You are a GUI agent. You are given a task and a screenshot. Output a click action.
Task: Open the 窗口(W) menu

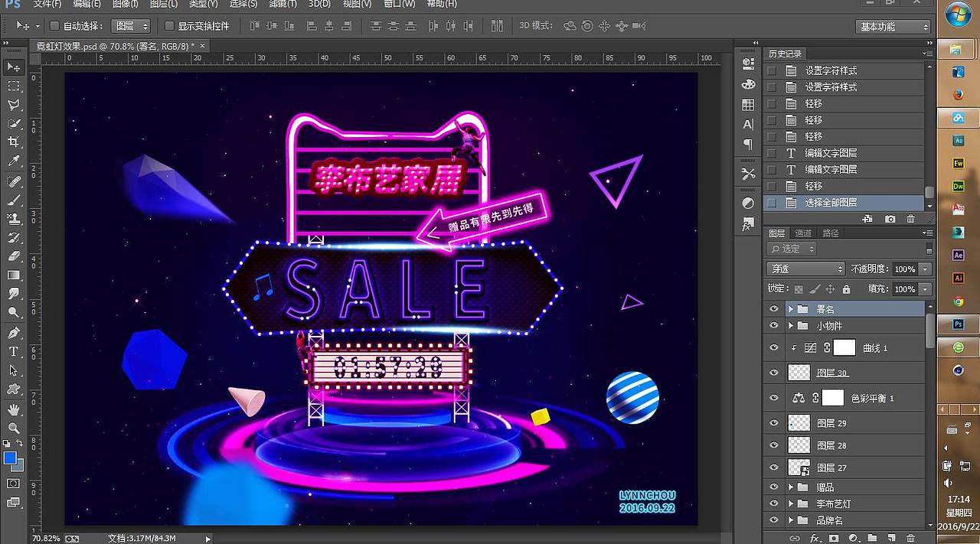[400, 4]
